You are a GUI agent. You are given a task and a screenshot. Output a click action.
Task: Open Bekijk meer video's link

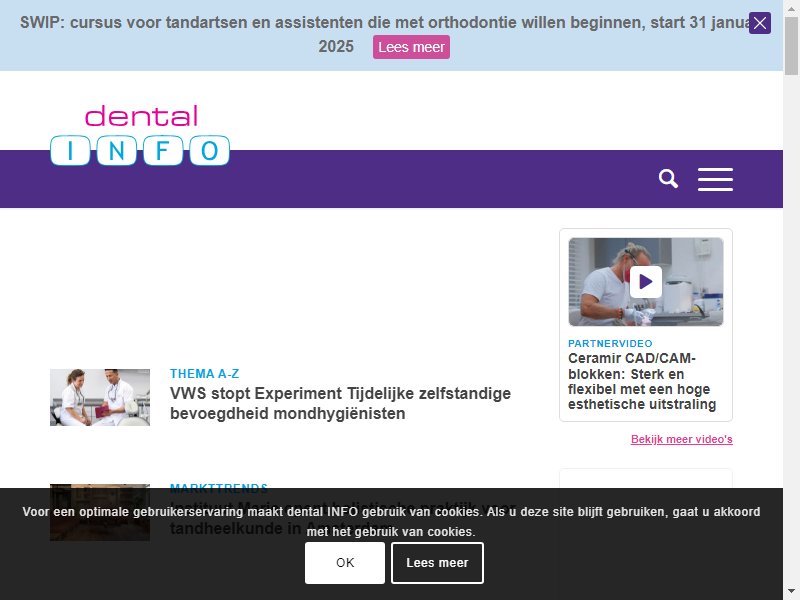[x=682, y=439]
